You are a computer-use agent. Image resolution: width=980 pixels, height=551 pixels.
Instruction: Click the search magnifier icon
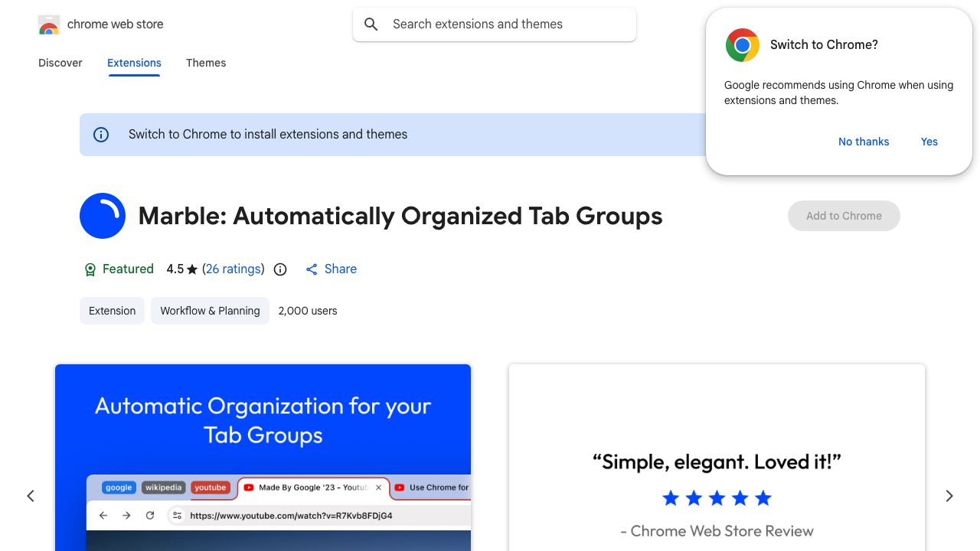point(371,24)
